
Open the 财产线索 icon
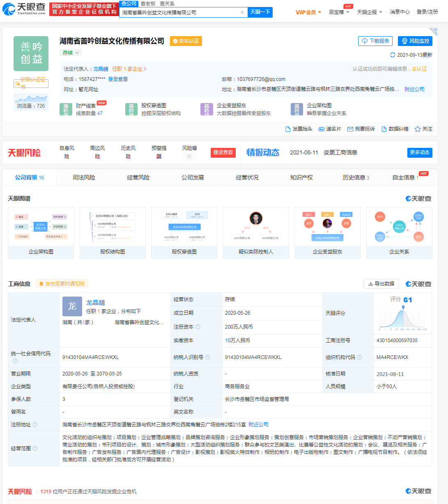click(66, 109)
